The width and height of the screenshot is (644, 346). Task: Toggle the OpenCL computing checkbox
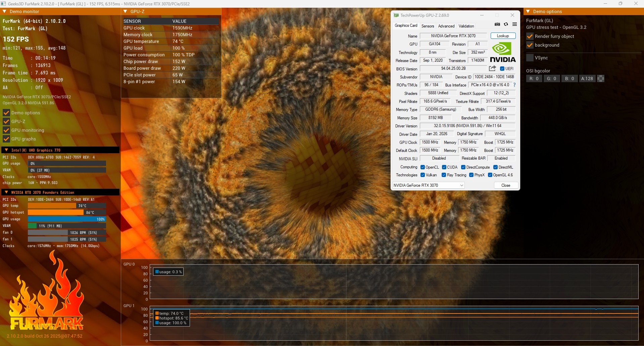click(423, 167)
